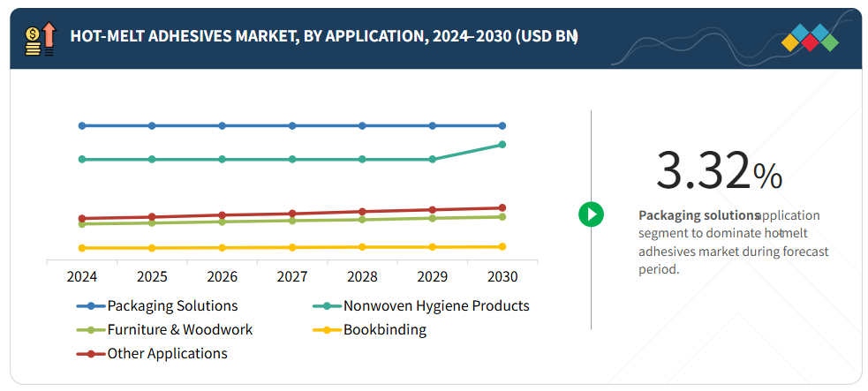Click Furniture & Woodwork 2029 data point
This screenshot has width=868, height=391.
pyautogui.click(x=433, y=217)
